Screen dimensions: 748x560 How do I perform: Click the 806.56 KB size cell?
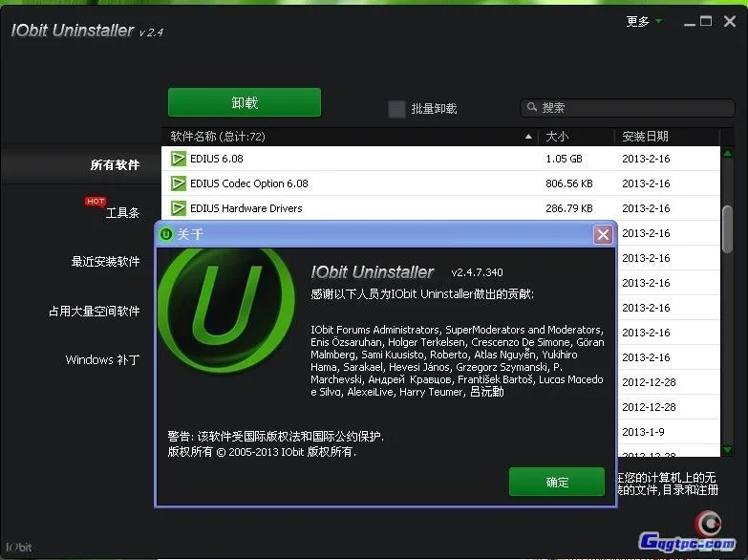click(569, 183)
